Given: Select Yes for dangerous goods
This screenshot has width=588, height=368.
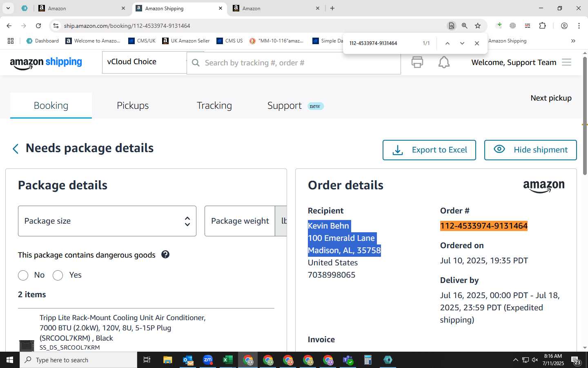Looking at the screenshot, I should click(58, 275).
